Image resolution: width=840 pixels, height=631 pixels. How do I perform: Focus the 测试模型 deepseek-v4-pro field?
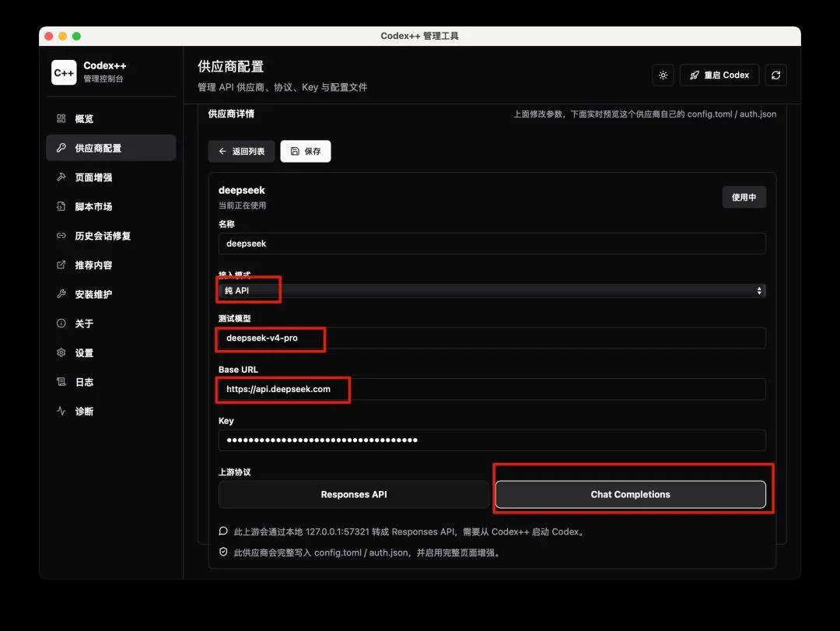pyautogui.click(x=492, y=338)
